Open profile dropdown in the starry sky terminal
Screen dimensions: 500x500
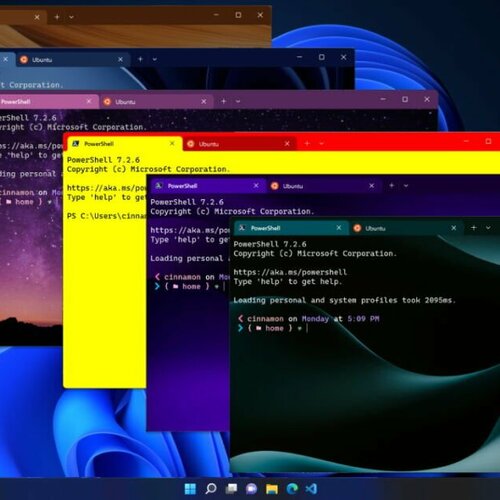coord(238,101)
